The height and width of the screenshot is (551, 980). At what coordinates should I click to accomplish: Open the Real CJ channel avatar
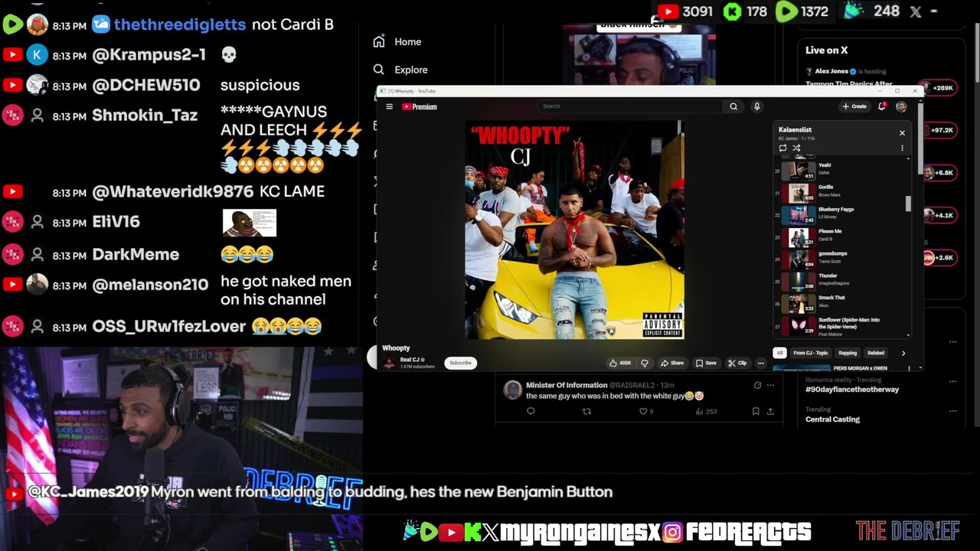(389, 363)
